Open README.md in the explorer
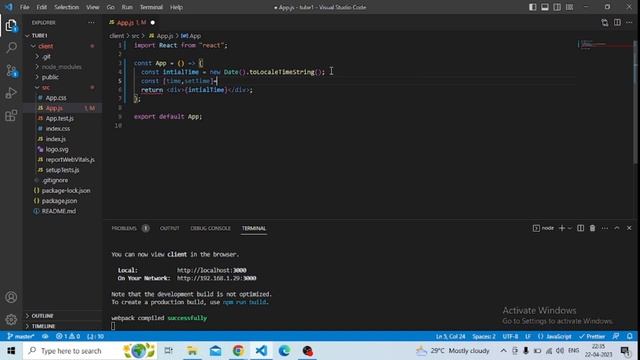640x360 pixels. (x=59, y=211)
